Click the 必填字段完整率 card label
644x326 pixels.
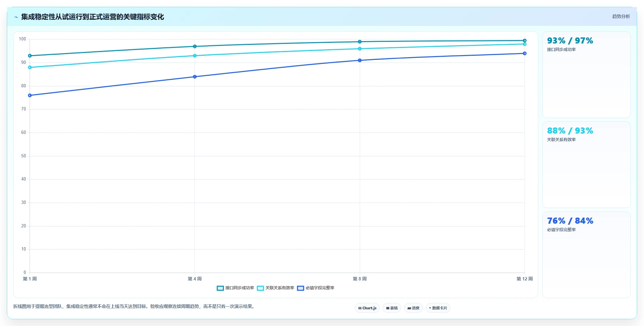point(561,230)
